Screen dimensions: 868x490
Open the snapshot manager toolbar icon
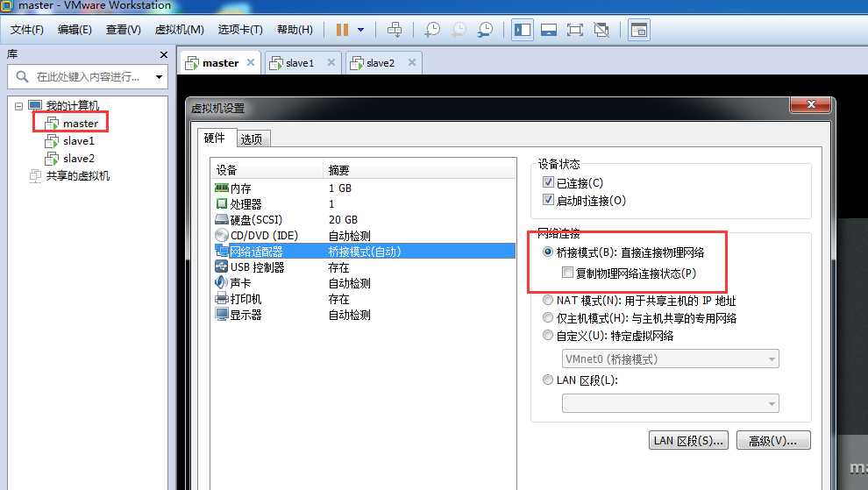coord(485,29)
